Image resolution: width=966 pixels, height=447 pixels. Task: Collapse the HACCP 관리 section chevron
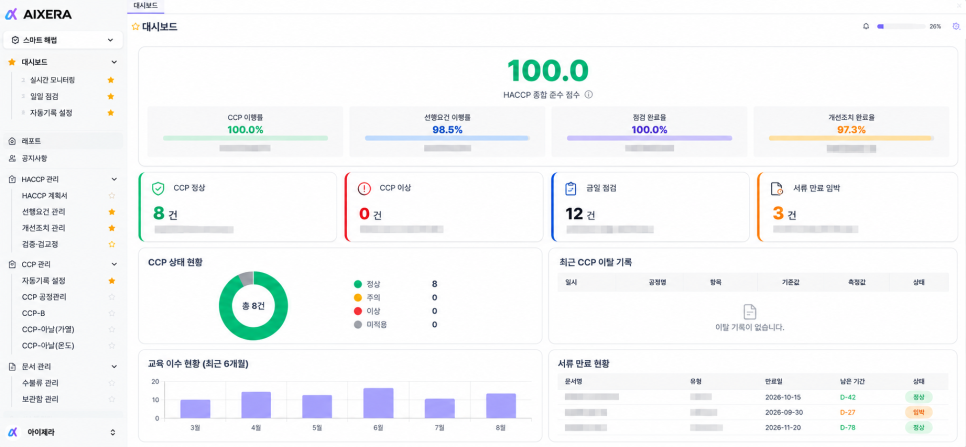coord(114,179)
